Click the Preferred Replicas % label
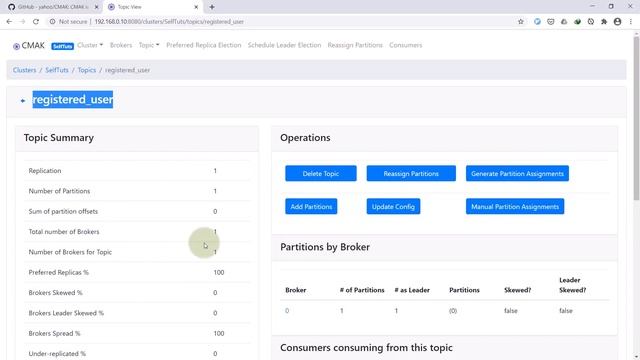 point(58,272)
